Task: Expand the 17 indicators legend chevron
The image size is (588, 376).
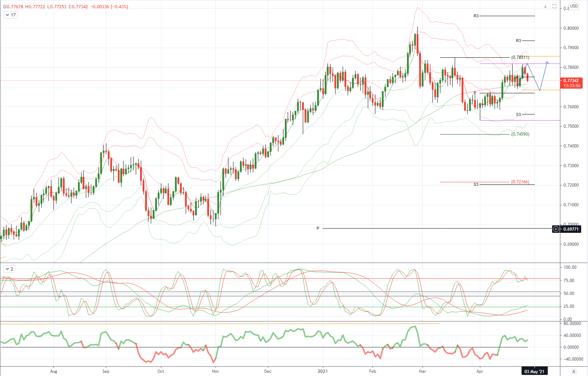Action: click(x=10, y=15)
